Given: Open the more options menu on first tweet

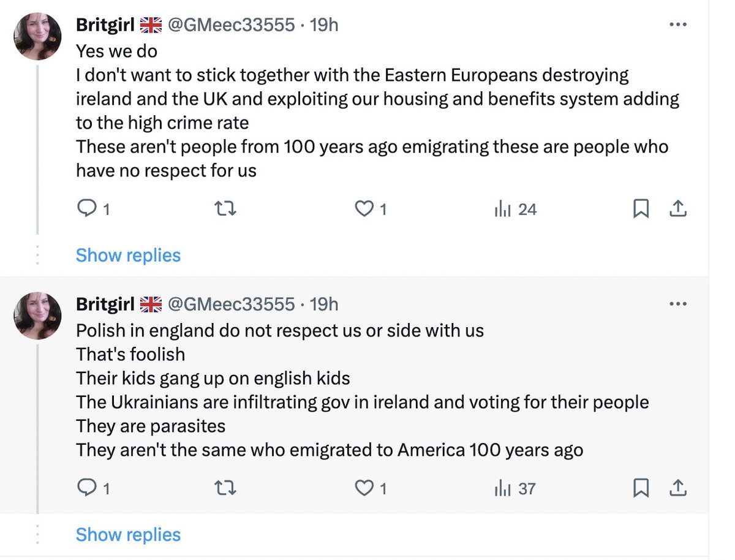Looking at the screenshot, I should [x=678, y=25].
